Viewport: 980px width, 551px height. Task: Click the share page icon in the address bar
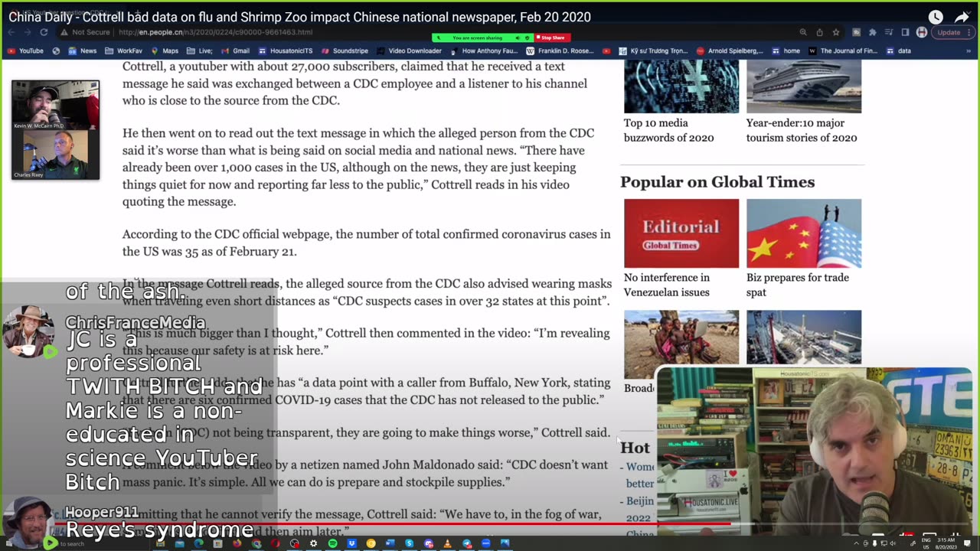click(x=819, y=32)
